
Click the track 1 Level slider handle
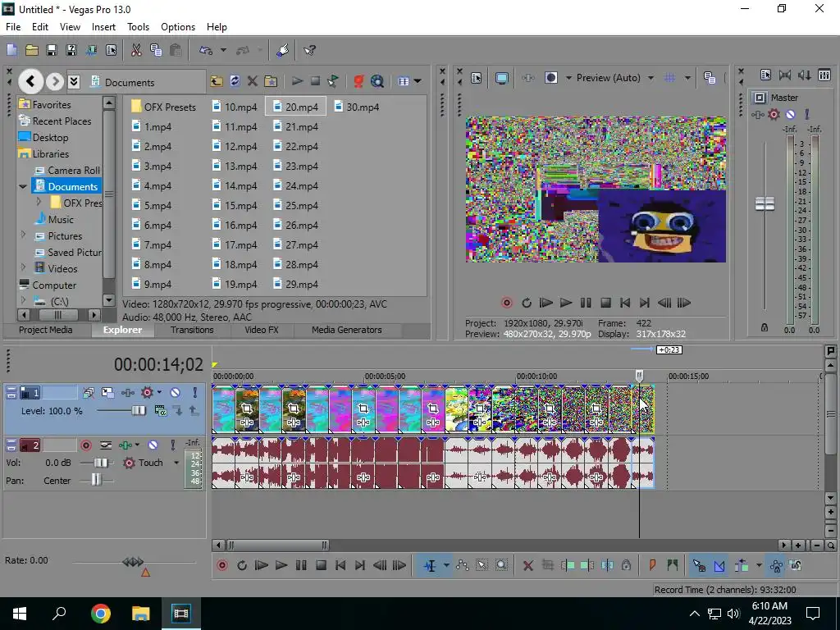click(139, 411)
